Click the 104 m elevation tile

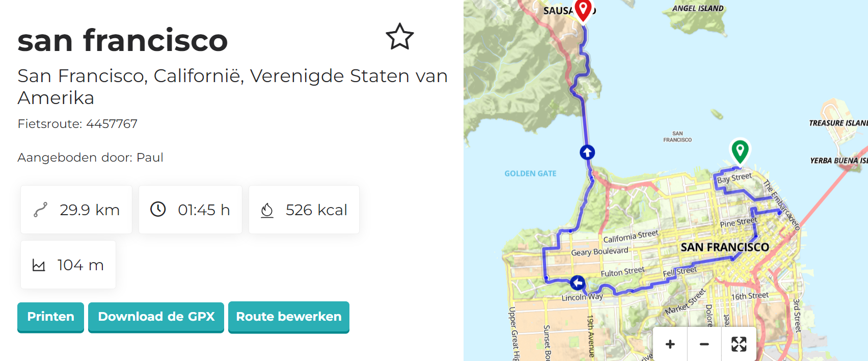click(x=68, y=265)
